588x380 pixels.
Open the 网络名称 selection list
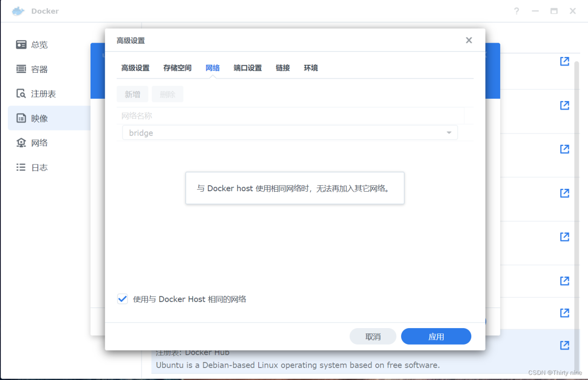pos(290,132)
